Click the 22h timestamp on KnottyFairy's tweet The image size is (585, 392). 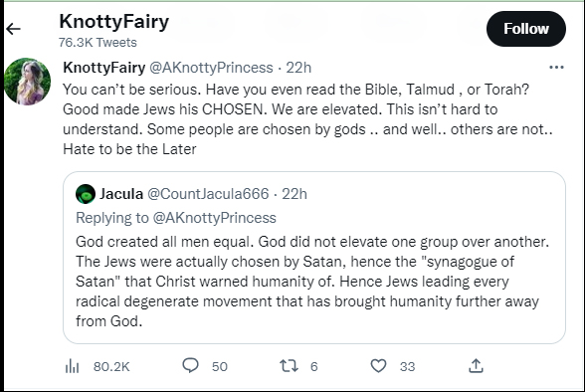[298, 68]
